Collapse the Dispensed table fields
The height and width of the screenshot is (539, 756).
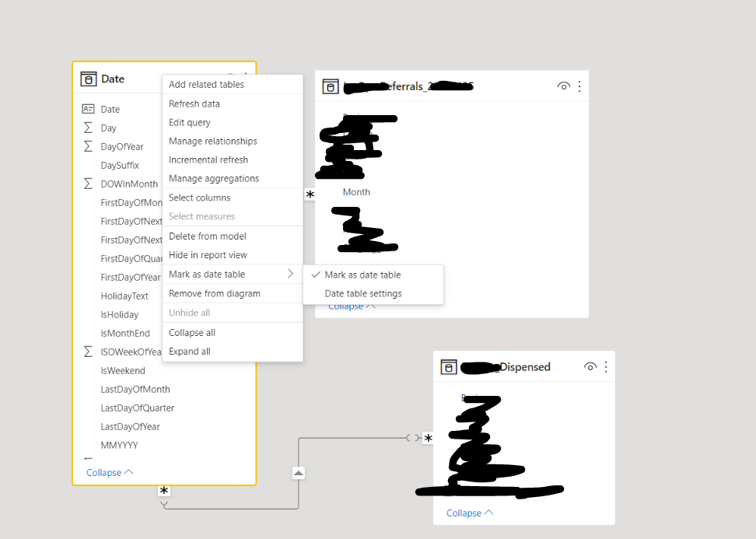coord(470,513)
